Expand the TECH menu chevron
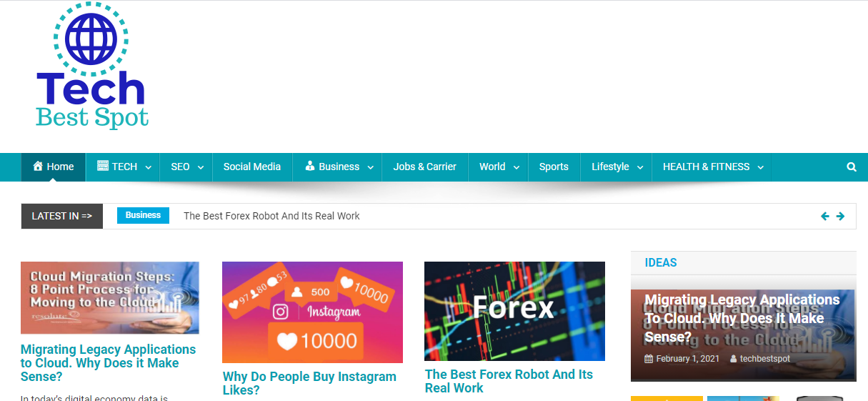This screenshot has height=401, width=868. 148,167
